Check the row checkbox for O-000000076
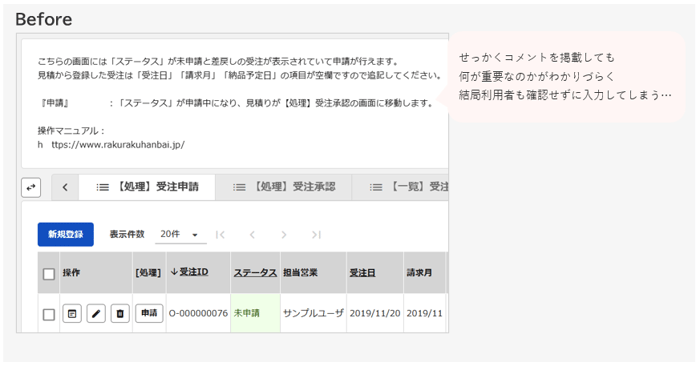The height and width of the screenshot is (366, 700). click(49, 314)
